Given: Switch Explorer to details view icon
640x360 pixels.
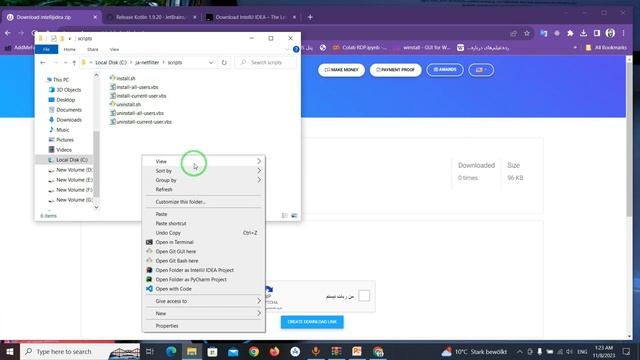Looking at the screenshot, I should 284,216.
